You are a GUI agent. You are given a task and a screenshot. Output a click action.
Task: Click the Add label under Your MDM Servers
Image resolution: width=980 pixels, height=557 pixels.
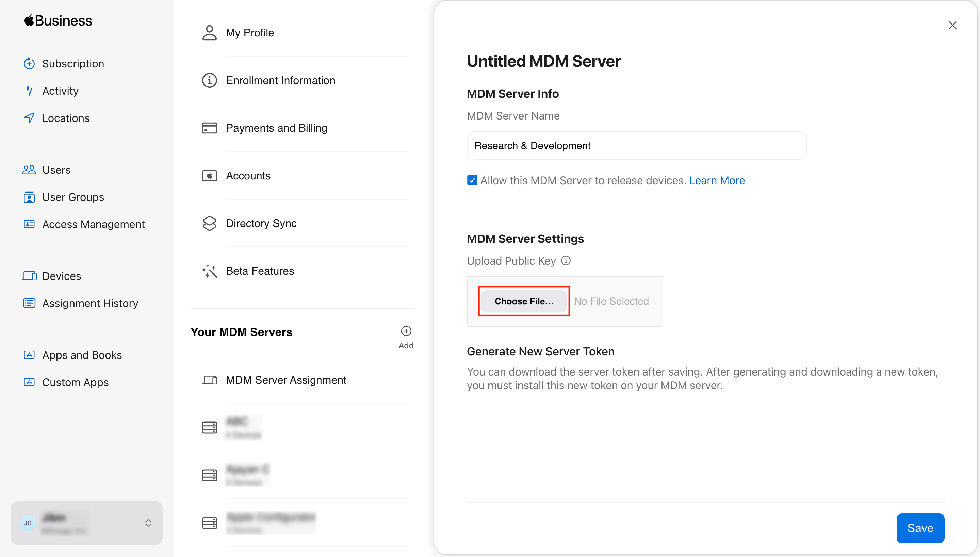point(406,345)
